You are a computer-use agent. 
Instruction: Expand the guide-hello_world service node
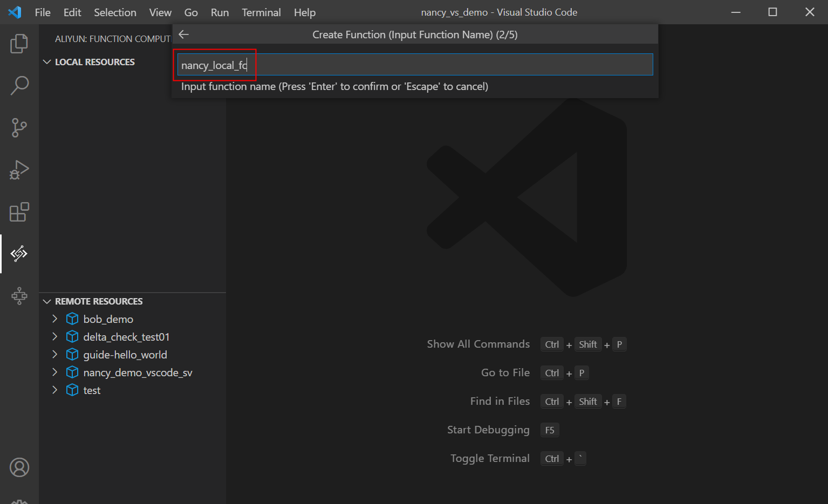(54, 355)
